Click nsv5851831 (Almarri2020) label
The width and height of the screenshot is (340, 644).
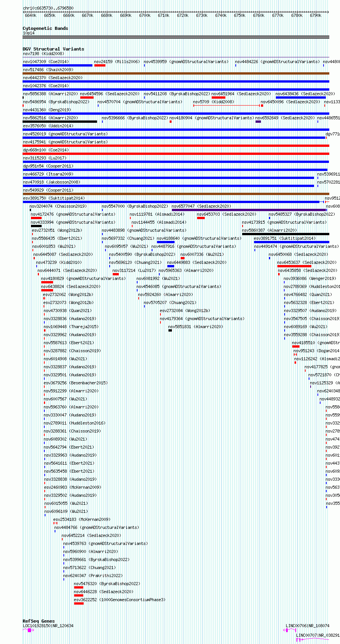(x=196, y=327)
